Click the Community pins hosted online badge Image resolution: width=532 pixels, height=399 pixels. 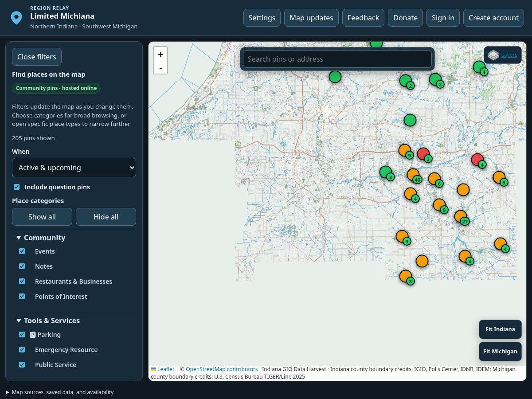56,88
